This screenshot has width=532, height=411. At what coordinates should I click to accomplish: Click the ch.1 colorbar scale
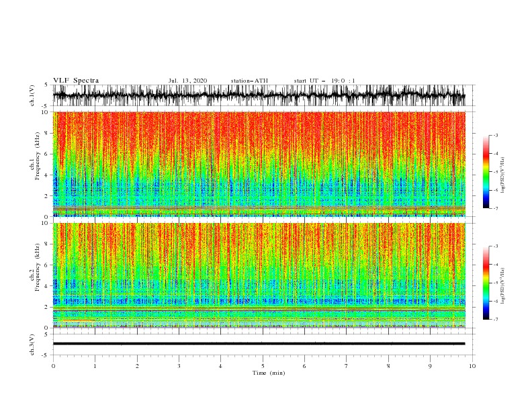(486, 172)
